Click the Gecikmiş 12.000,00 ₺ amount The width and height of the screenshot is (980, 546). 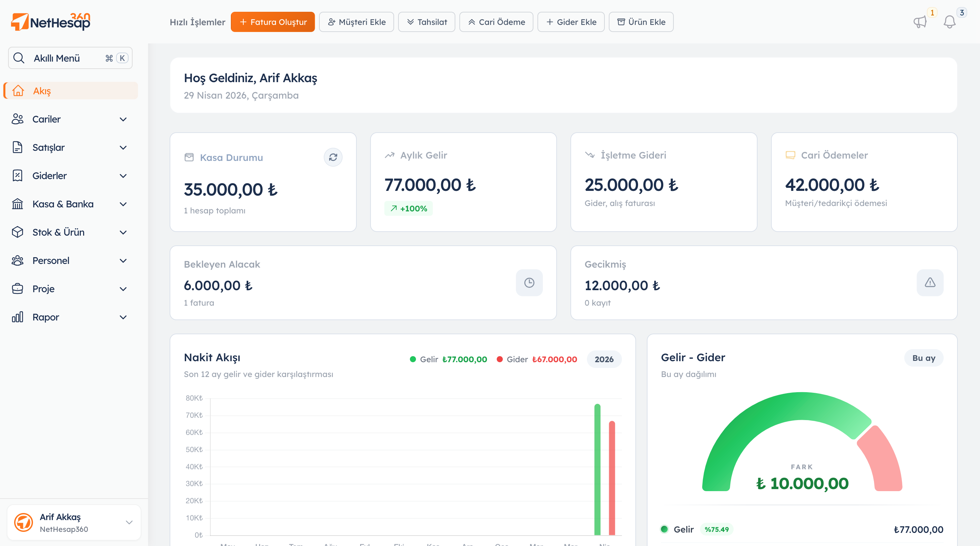[622, 285]
